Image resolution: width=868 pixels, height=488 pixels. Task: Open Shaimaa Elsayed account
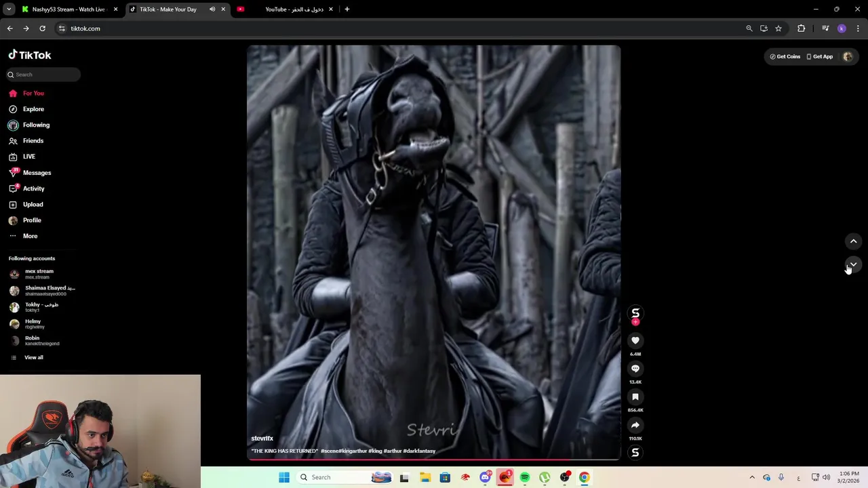(x=42, y=291)
